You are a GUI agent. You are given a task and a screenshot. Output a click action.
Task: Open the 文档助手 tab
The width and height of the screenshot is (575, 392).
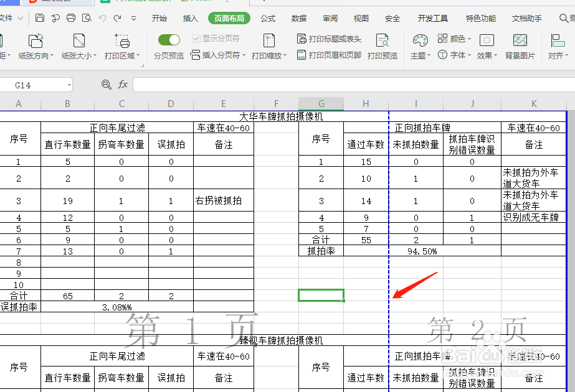point(527,18)
